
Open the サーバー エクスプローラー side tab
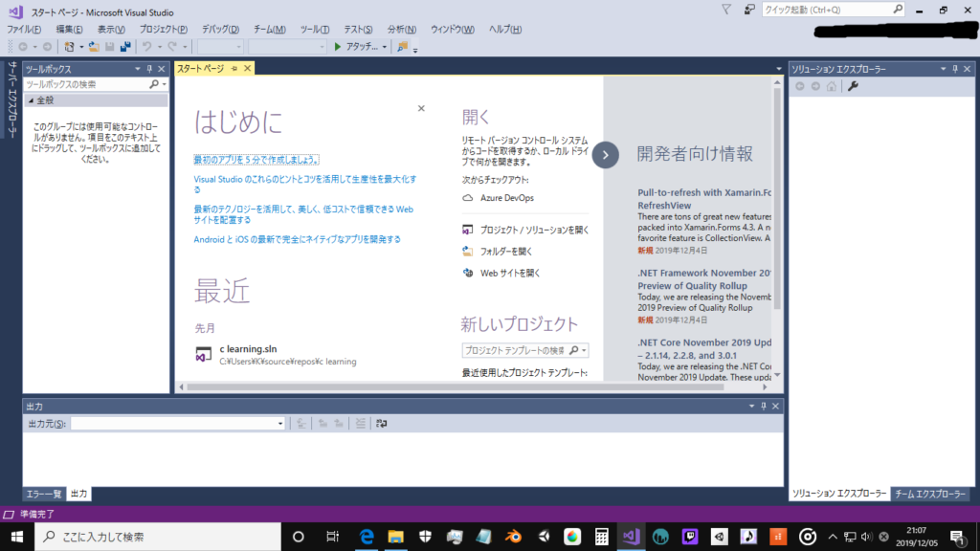(x=11, y=99)
